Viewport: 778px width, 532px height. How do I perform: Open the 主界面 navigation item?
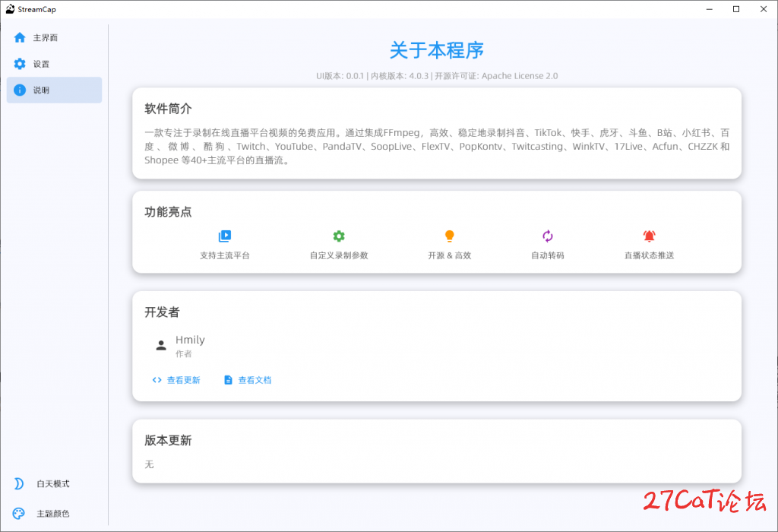[x=46, y=37]
